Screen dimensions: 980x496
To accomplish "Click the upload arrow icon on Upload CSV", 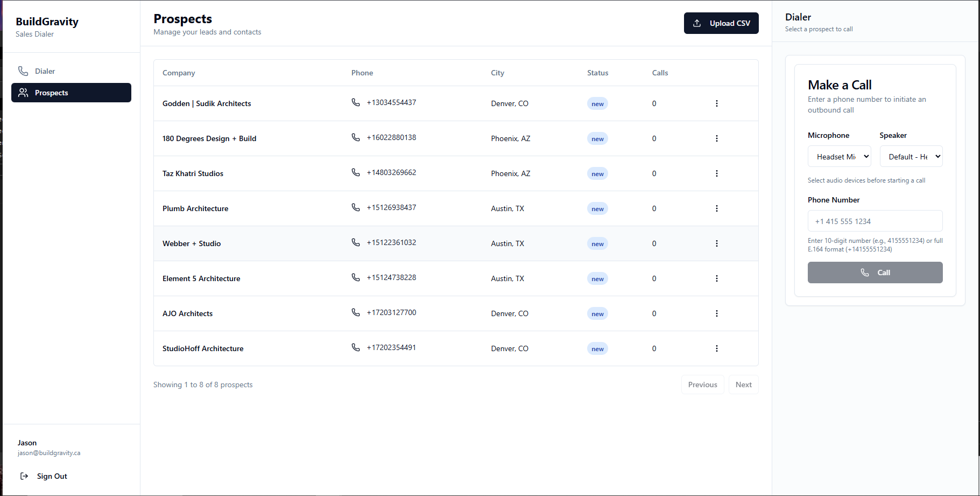I will click(697, 23).
